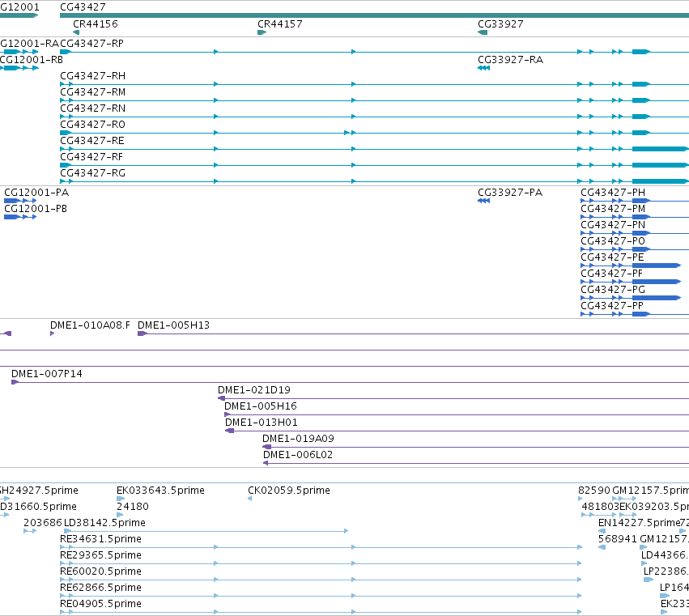The width and height of the screenshot is (689, 616).
Task: Click transcript label CG12001-RB
Action: tap(32, 60)
